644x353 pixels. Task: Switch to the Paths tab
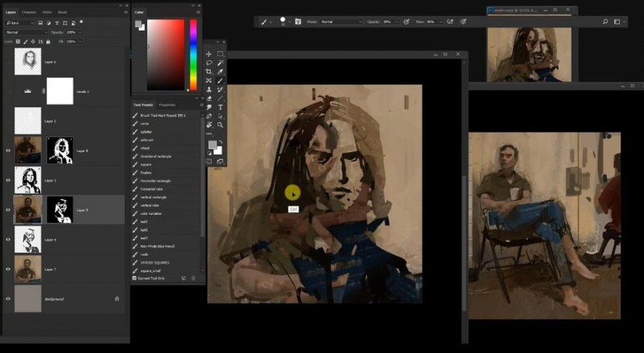point(47,12)
